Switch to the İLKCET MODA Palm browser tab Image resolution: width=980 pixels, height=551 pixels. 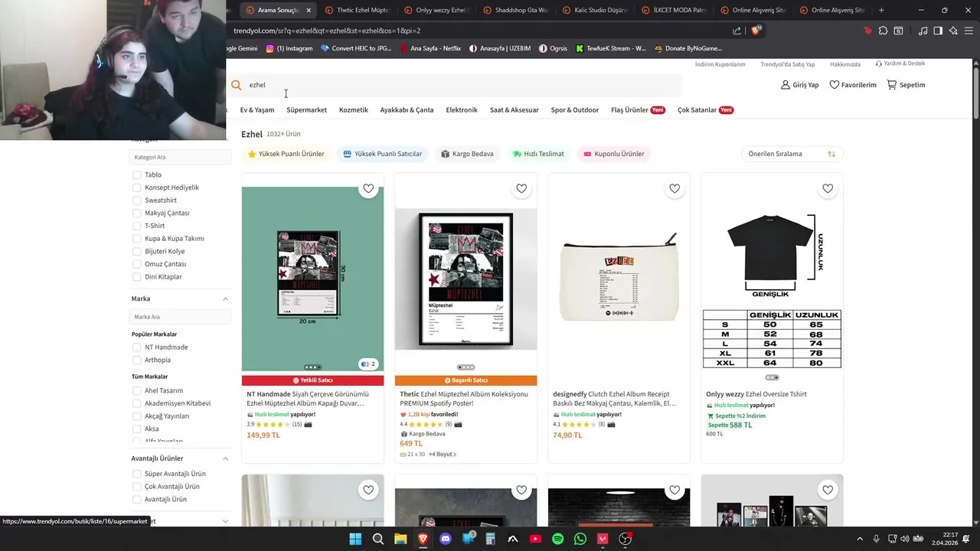click(x=674, y=10)
